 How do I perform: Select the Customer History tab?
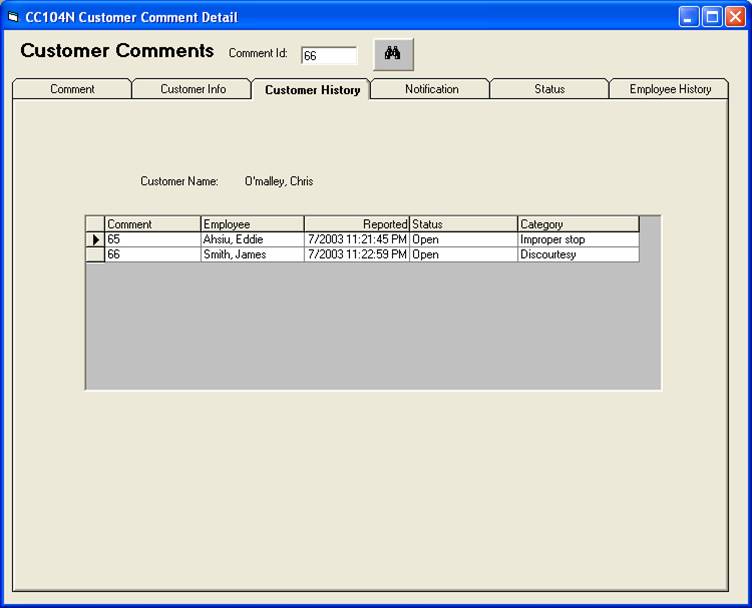click(x=312, y=90)
